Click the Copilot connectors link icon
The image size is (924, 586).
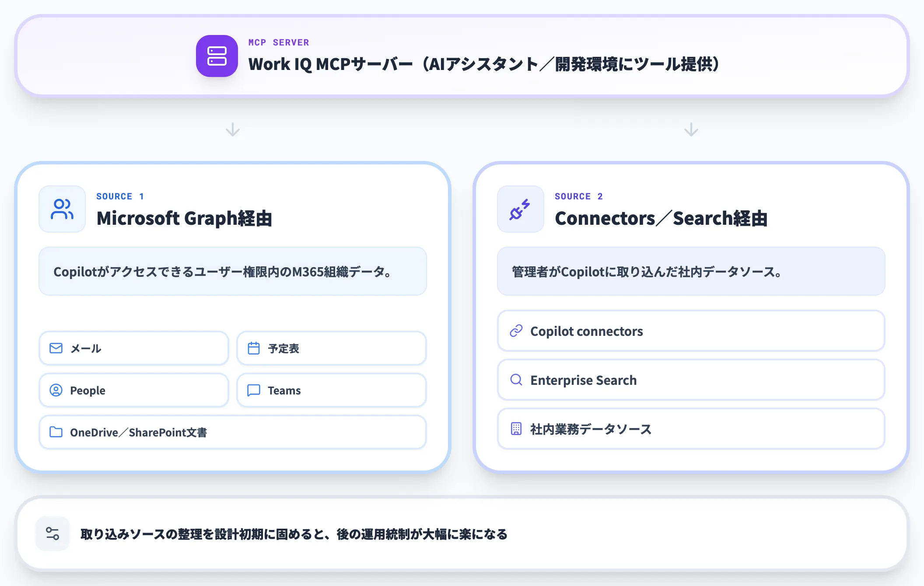click(516, 331)
